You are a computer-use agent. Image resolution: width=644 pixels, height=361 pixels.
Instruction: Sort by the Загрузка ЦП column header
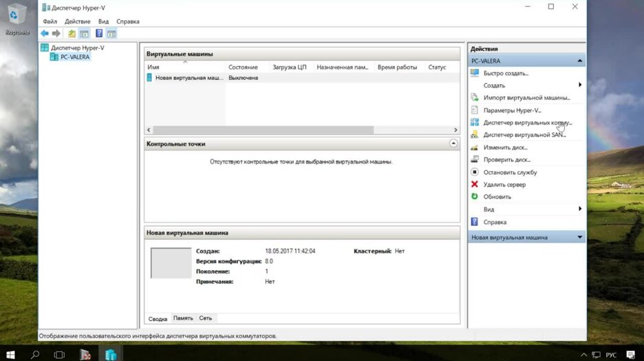click(x=291, y=67)
